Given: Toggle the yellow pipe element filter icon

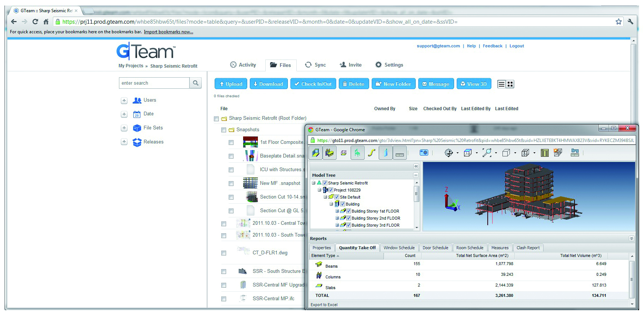Looking at the screenshot, I should pyautogui.click(x=371, y=153).
